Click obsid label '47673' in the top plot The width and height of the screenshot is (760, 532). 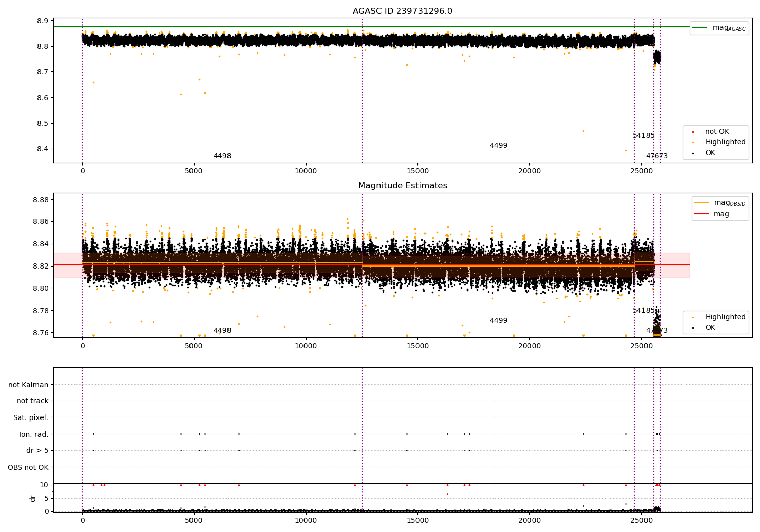click(657, 156)
